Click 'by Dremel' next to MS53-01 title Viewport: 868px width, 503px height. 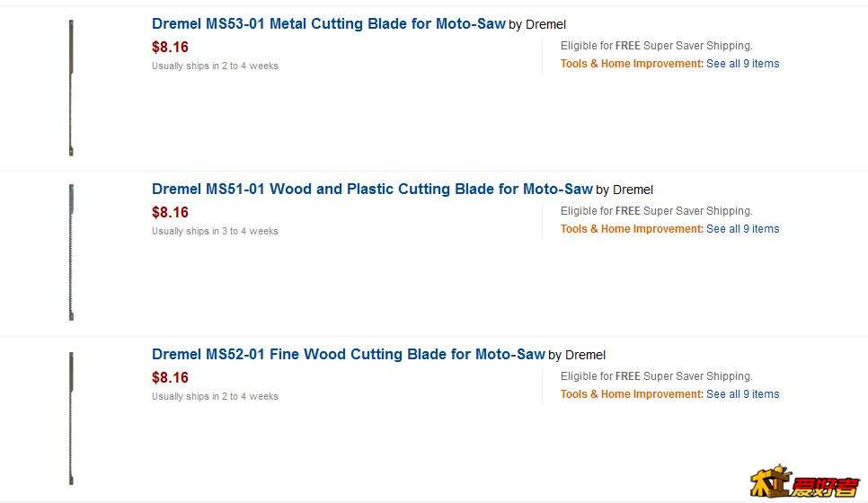pos(537,25)
